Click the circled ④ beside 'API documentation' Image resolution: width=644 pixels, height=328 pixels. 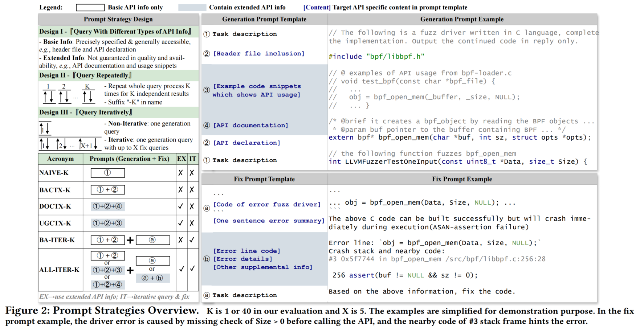tap(207, 125)
